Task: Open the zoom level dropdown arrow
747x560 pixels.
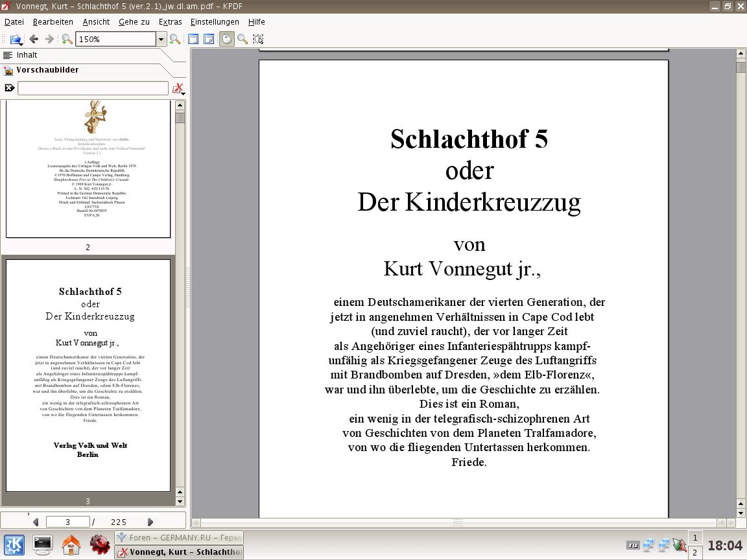Action: click(161, 39)
